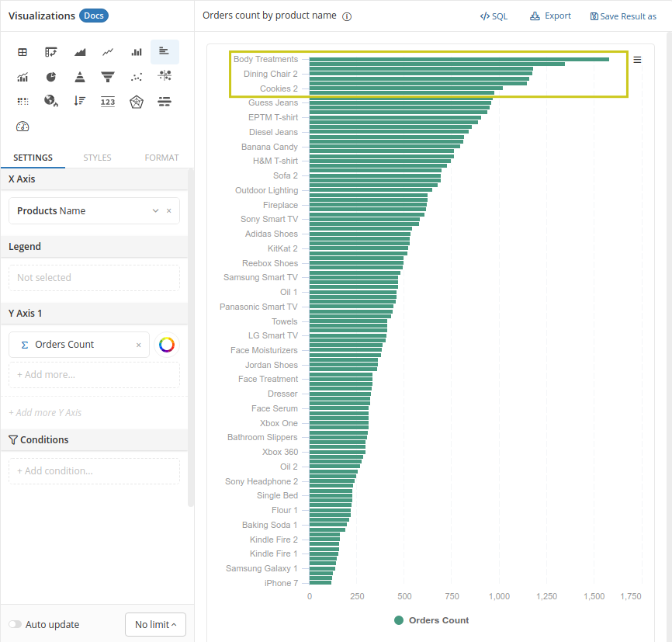Click the 'Outdoor Lighting' axis label

click(x=267, y=190)
